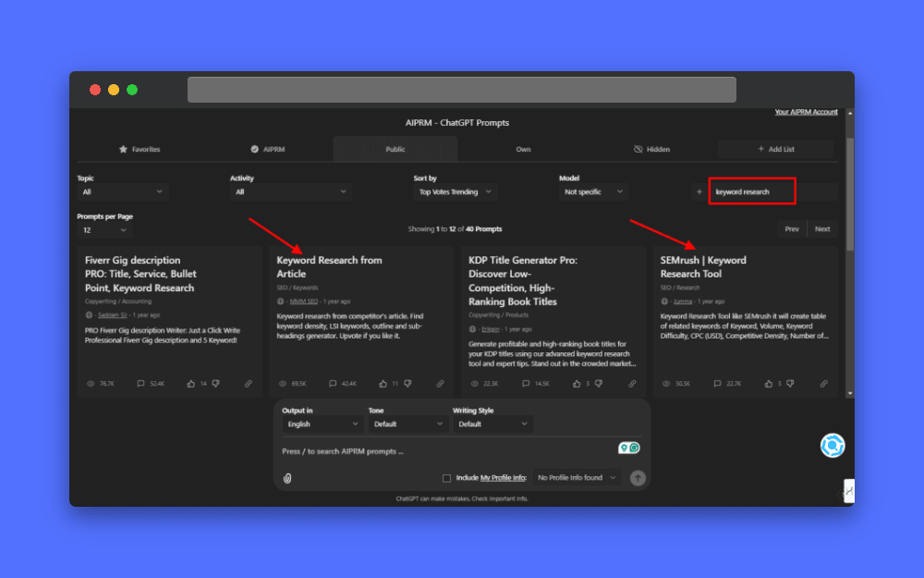The height and width of the screenshot is (578, 924).
Task: Click the Grammarly extension badge in prompt box
Action: [x=628, y=448]
